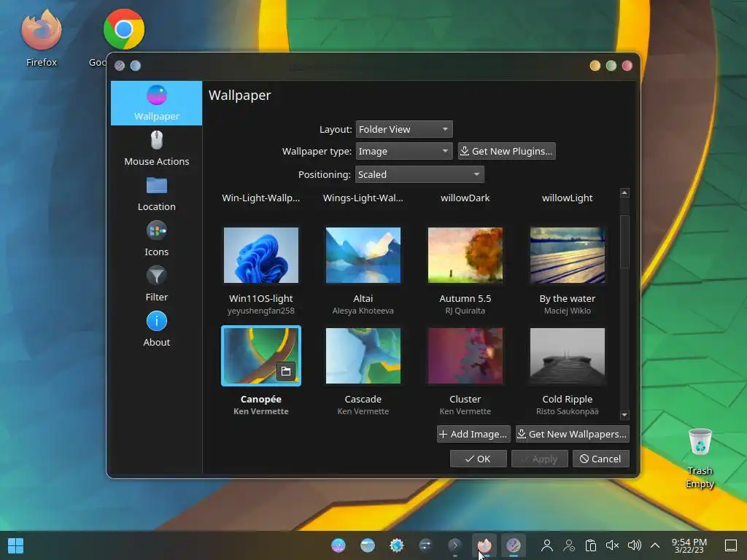The width and height of the screenshot is (747, 560).
Task: Choose the By the water wallpaper thumbnail
Action: (568, 255)
